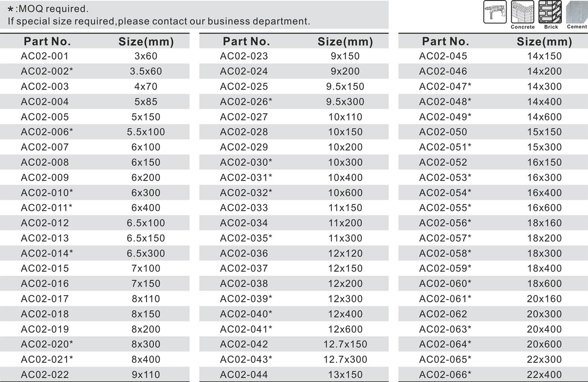Screen dimensions: 588x382
Task: Click the 9x150 size cell
Action: (345, 56)
